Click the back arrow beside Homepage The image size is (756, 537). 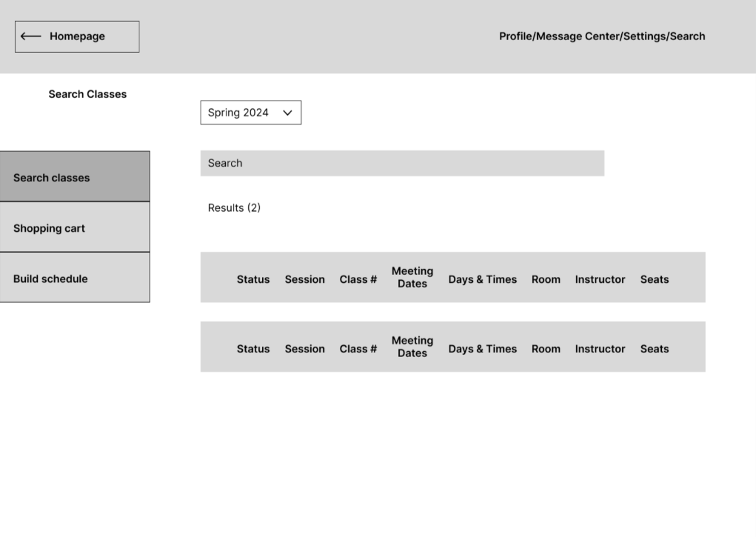click(31, 36)
